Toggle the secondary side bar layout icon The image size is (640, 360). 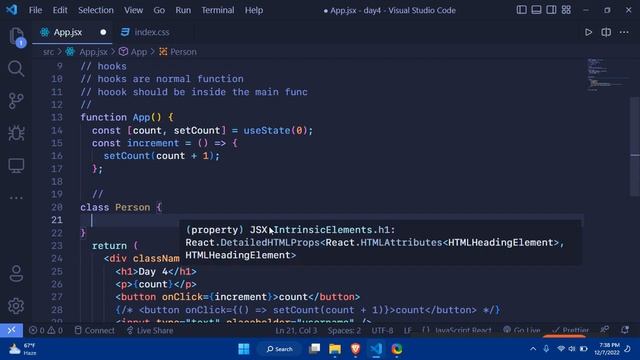[551, 10]
